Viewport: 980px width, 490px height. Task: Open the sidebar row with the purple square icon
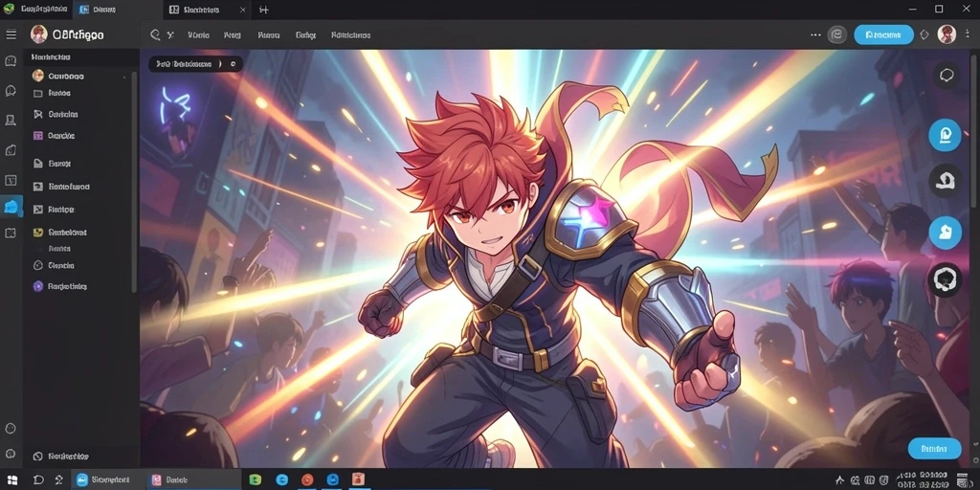coord(78,136)
